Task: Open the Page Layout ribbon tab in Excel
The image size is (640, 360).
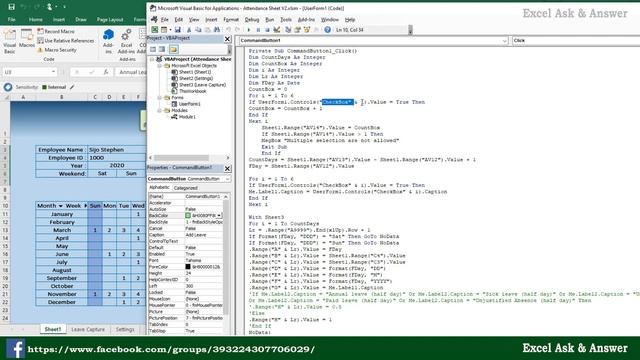Action: click(x=110, y=20)
